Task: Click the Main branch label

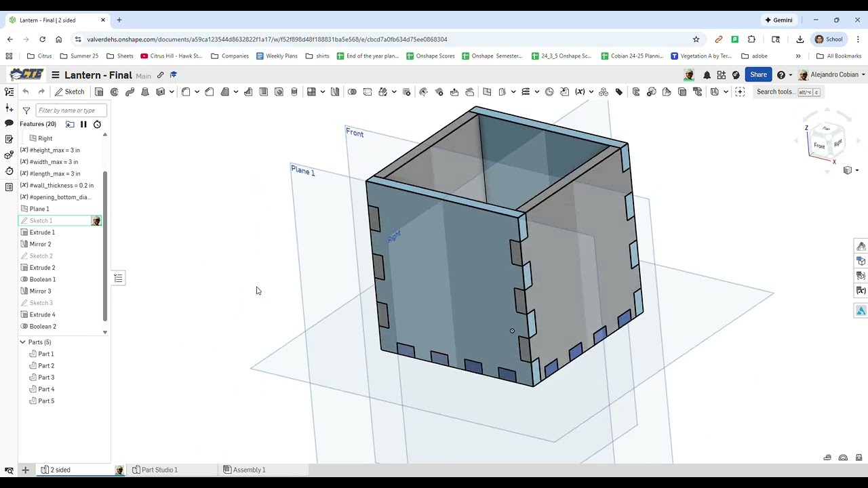Action: pos(143,76)
